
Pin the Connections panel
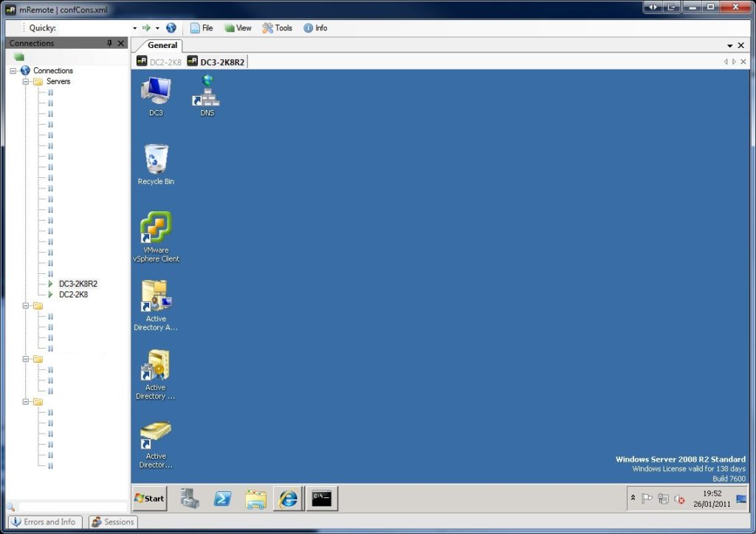(x=109, y=43)
